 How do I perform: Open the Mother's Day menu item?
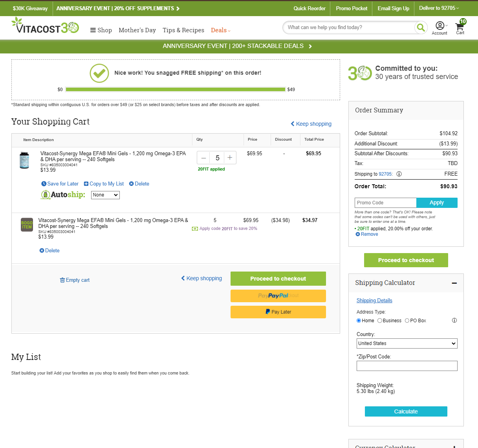click(x=137, y=30)
